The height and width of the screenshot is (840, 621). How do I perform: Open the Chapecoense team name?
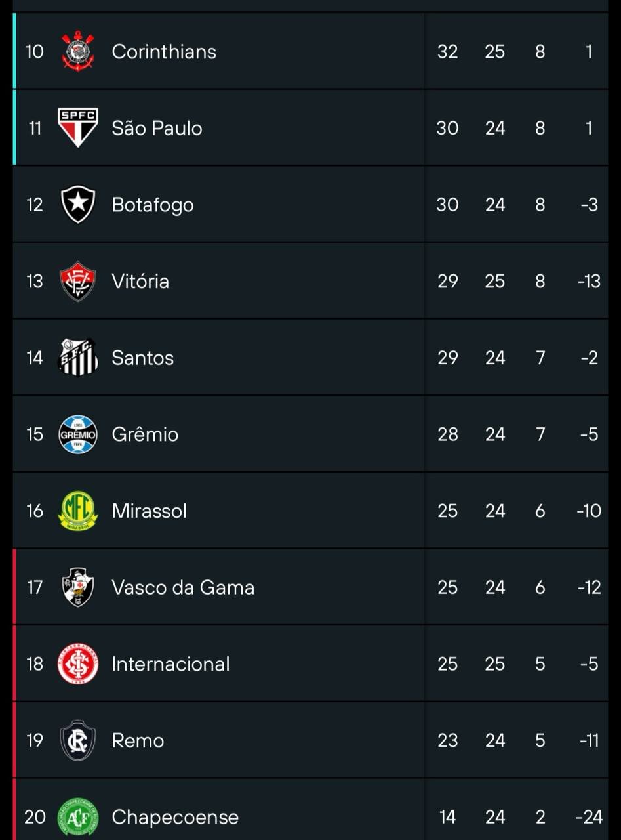[x=175, y=817]
